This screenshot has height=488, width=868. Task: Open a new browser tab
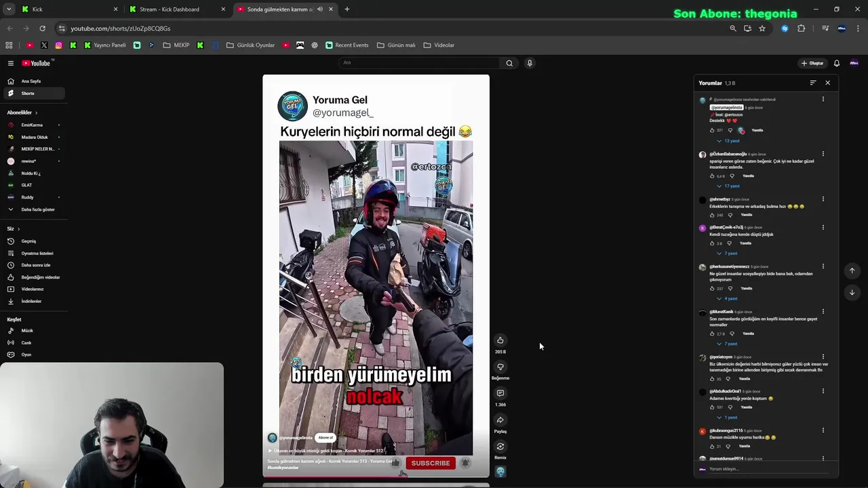347,9
